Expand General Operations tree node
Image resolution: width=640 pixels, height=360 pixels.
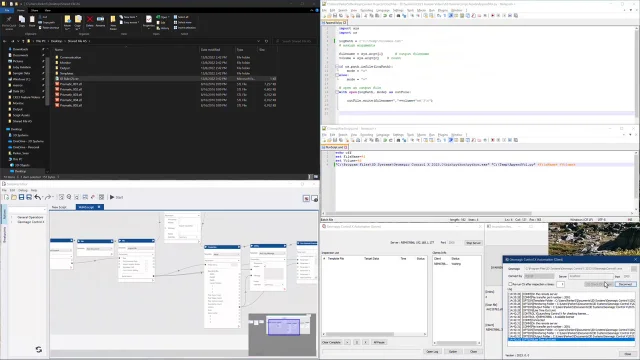[11, 218]
